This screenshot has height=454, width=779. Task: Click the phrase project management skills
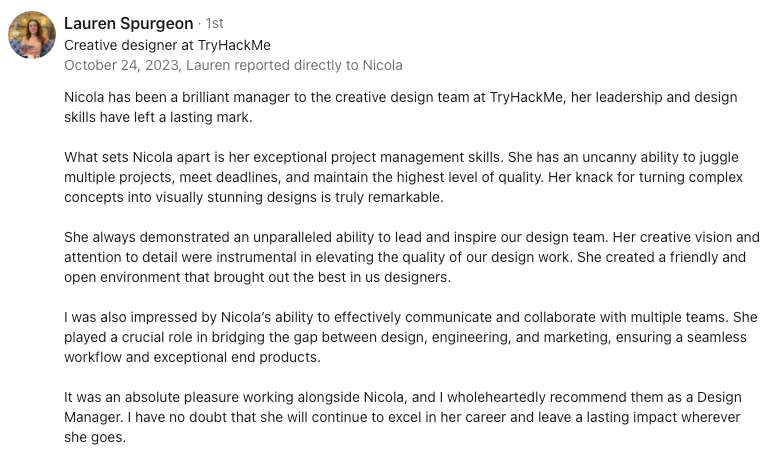point(417,157)
